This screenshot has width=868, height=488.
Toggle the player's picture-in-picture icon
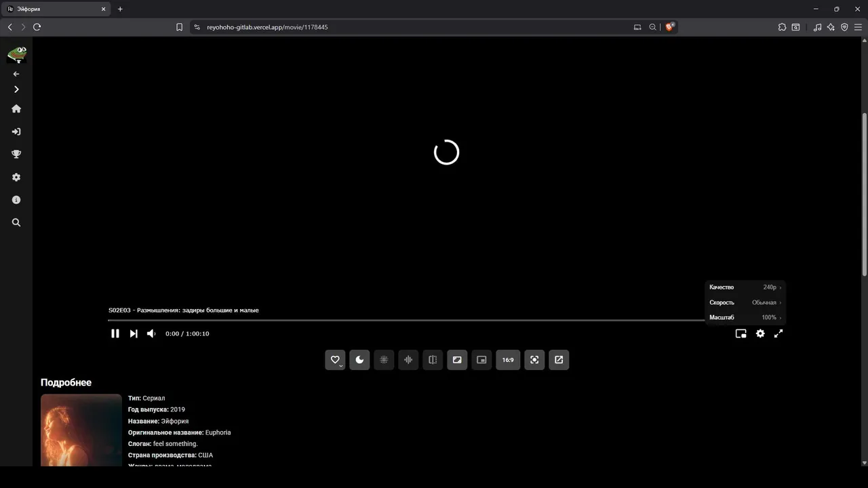coord(741,333)
